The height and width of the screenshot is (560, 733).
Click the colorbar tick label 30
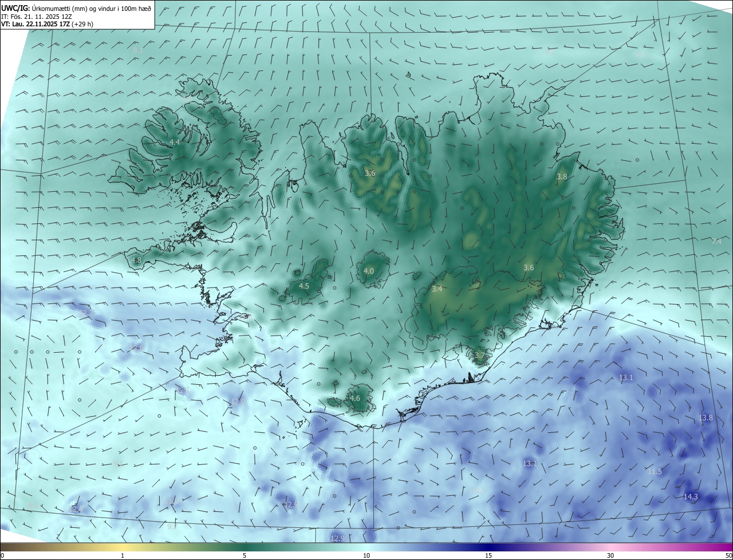[x=610, y=556]
